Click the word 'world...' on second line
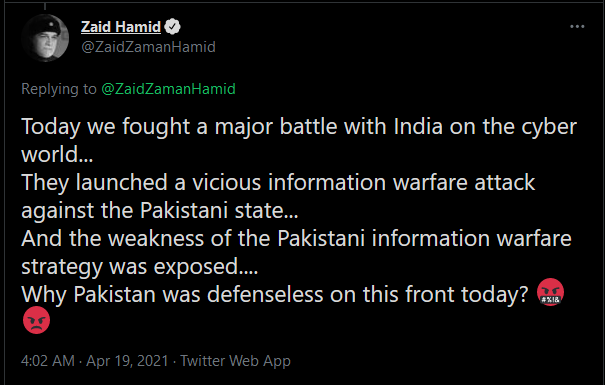Screen dimensions: 605x385 [x=57, y=154]
